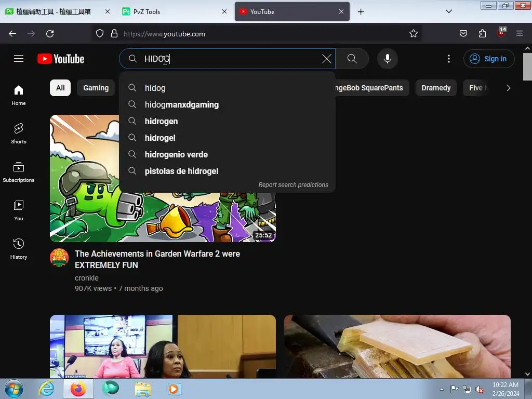
Task: Open the tracking protection shield icon
Action: [99, 34]
